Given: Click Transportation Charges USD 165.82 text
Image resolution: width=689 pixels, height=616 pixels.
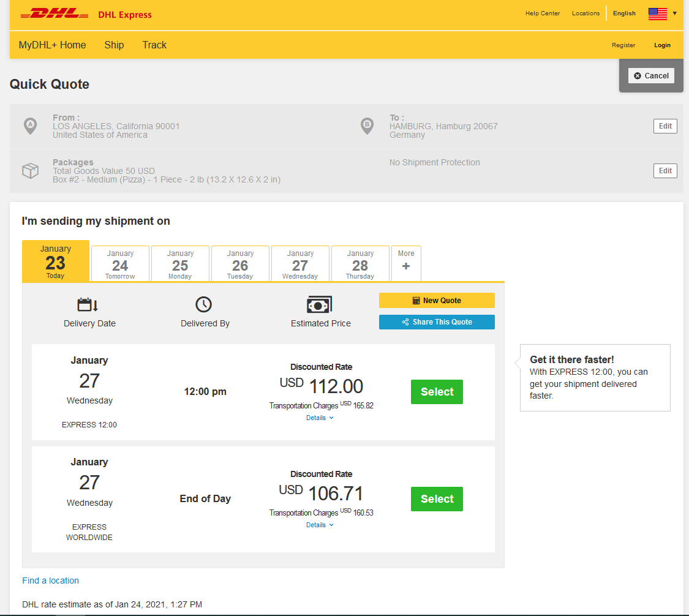Looking at the screenshot, I should pyautogui.click(x=321, y=405).
